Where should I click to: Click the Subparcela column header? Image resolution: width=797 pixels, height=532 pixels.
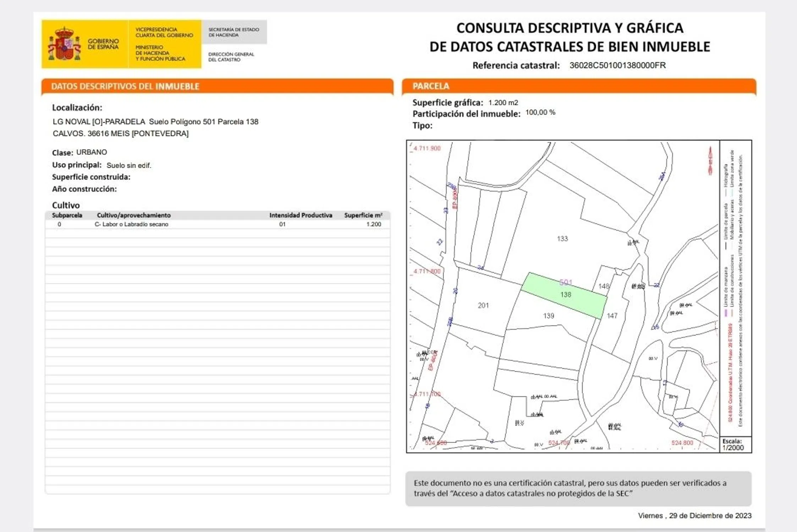tap(67, 215)
